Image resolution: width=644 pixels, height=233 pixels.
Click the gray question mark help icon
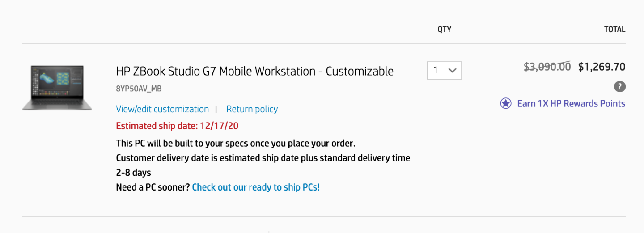(619, 87)
